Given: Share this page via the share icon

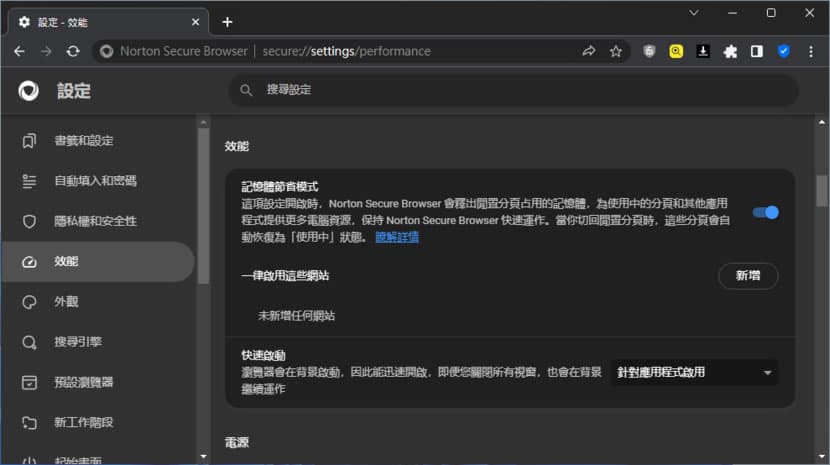Looking at the screenshot, I should 589,51.
